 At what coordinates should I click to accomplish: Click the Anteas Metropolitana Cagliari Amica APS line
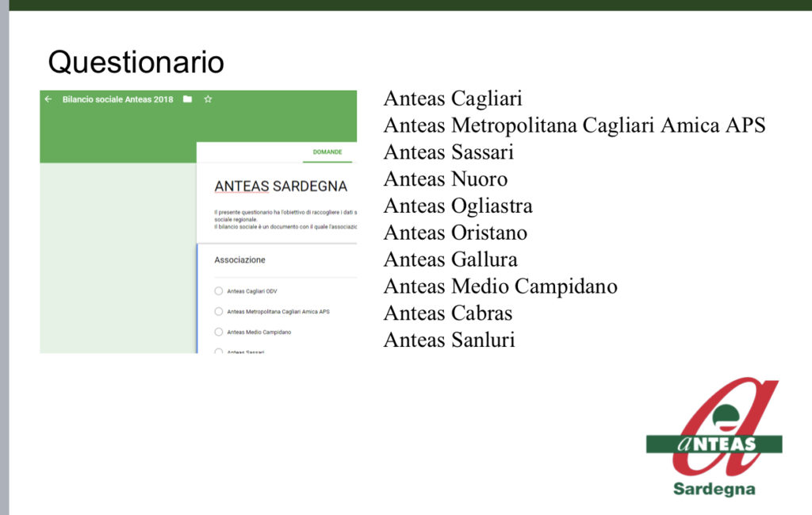click(574, 125)
